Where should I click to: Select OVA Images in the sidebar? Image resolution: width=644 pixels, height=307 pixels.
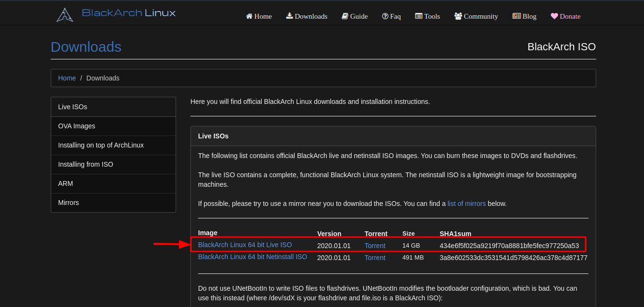point(113,126)
